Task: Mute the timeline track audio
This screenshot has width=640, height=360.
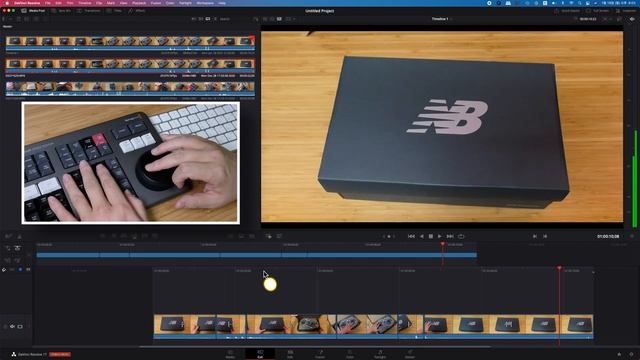Action: click(x=12, y=327)
